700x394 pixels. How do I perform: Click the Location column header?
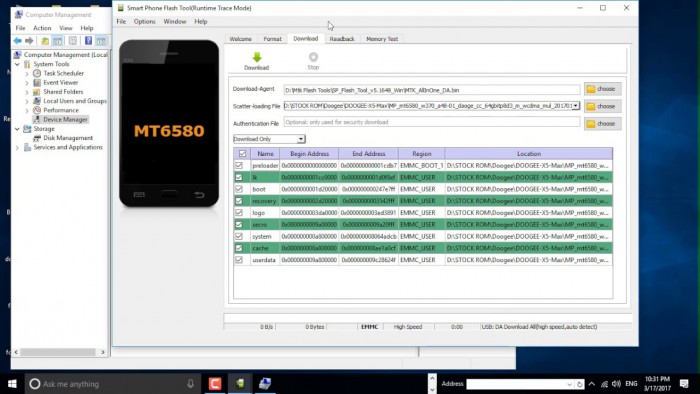click(529, 154)
